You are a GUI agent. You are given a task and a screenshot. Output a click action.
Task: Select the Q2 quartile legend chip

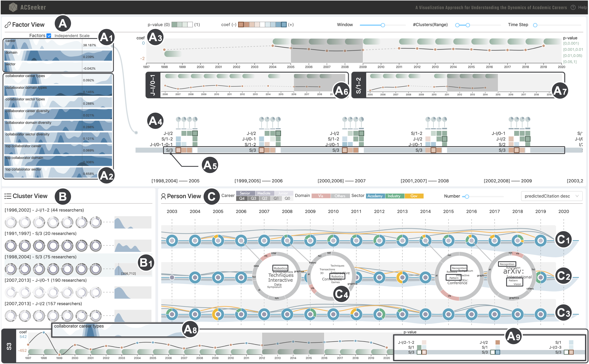(x=265, y=198)
